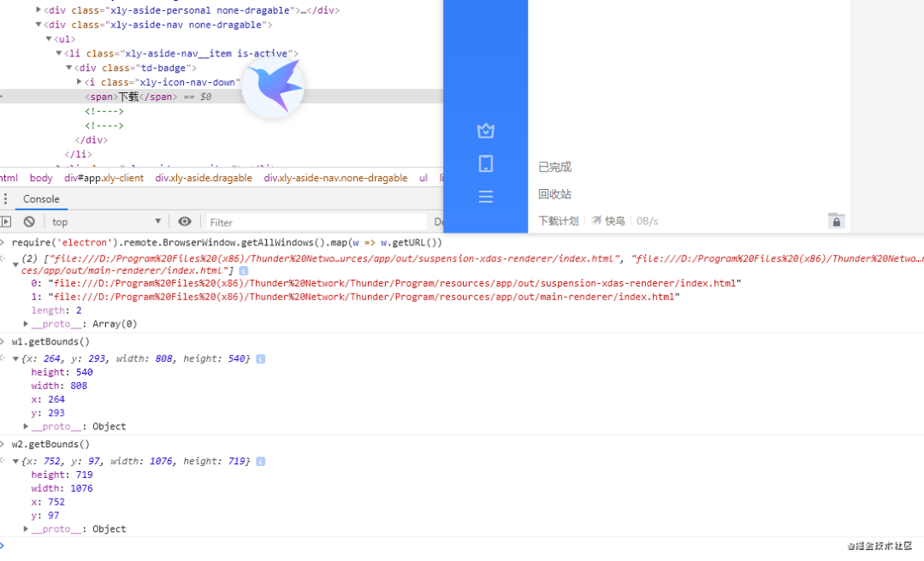
Task: Click array index 0 suspension-xdas-renderer URL
Action: [386, 283]
